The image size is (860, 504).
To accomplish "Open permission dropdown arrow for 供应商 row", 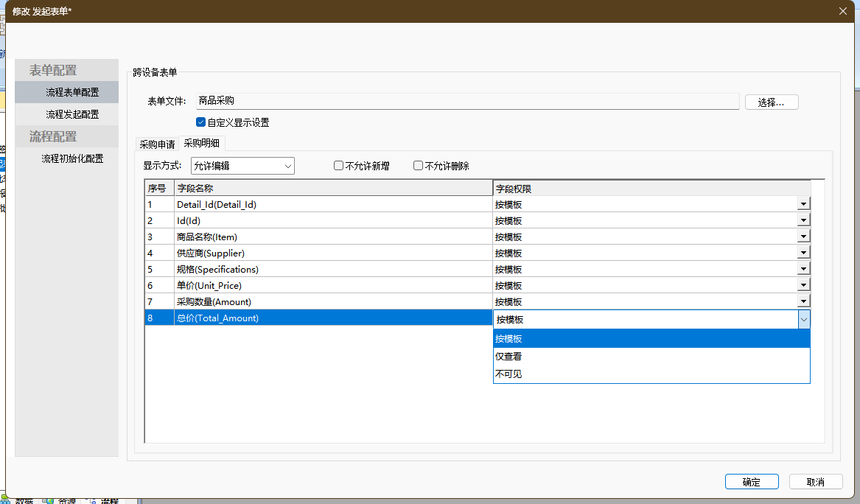I will [x=803, y=253].
